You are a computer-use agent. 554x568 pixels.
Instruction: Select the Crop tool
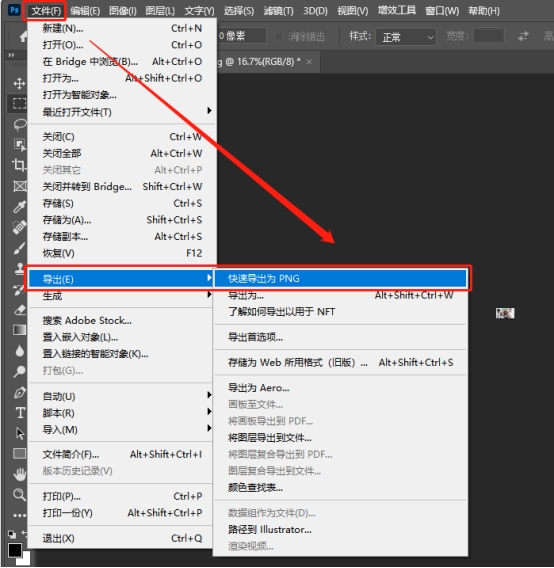point(19,165)
